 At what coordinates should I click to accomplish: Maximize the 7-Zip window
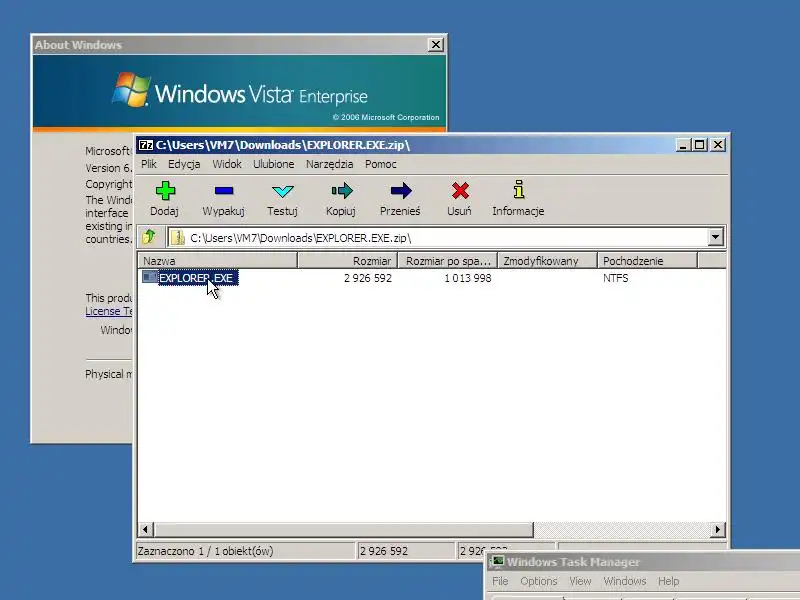tap(699, 145)
